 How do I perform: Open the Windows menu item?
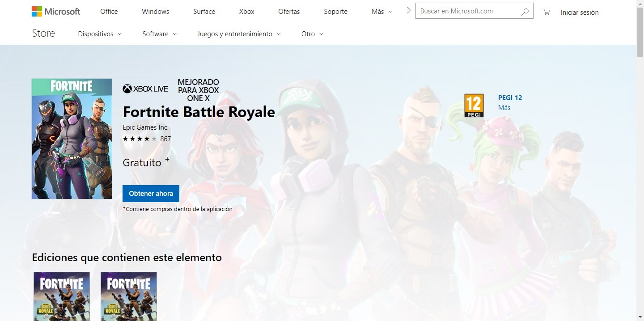click(x=156, y=12)
